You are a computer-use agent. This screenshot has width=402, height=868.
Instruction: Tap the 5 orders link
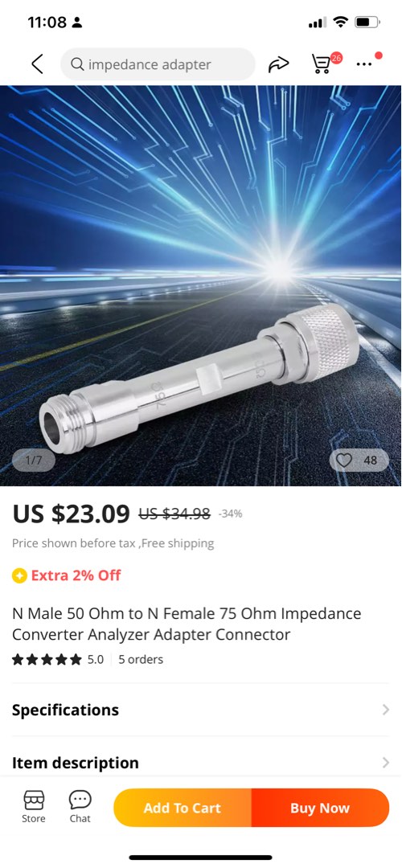click(x=141, y=659)
